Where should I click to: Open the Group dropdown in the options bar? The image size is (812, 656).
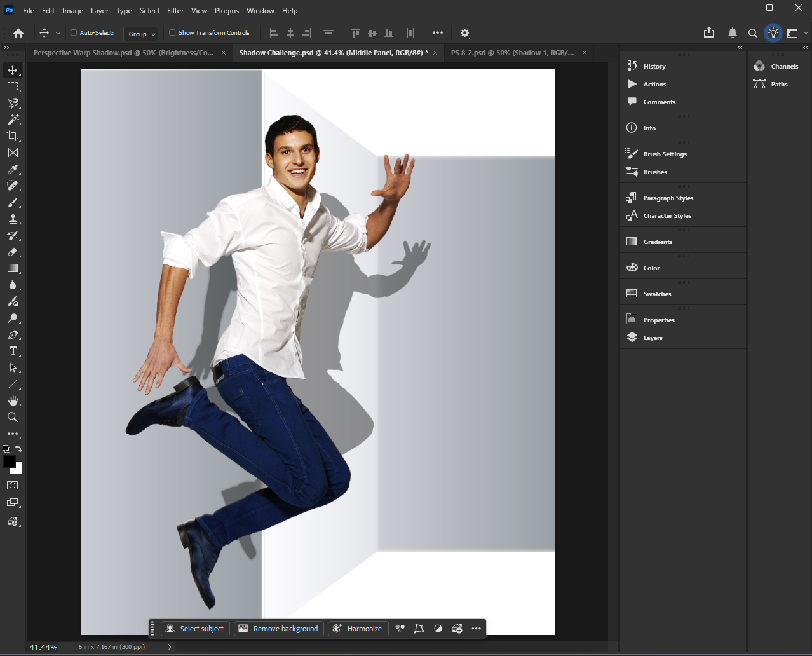(140, 34)
